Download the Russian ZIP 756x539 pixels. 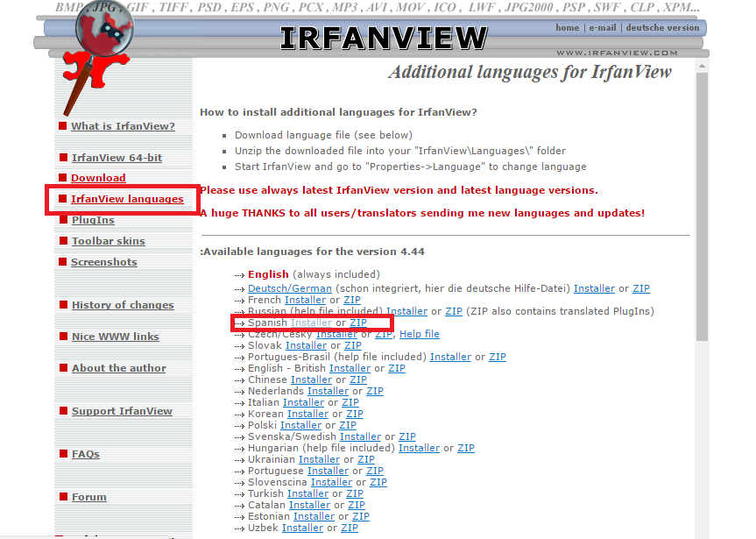point(454,311)
